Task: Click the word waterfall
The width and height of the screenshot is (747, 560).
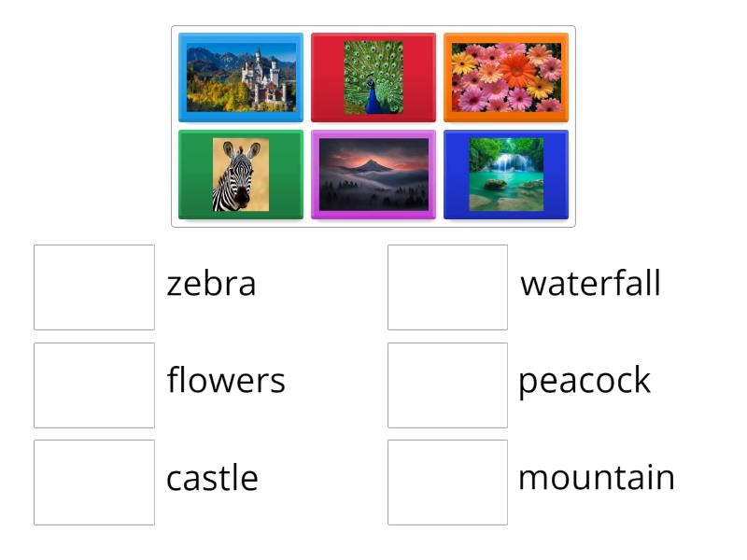Action: (x=590, y=283)
